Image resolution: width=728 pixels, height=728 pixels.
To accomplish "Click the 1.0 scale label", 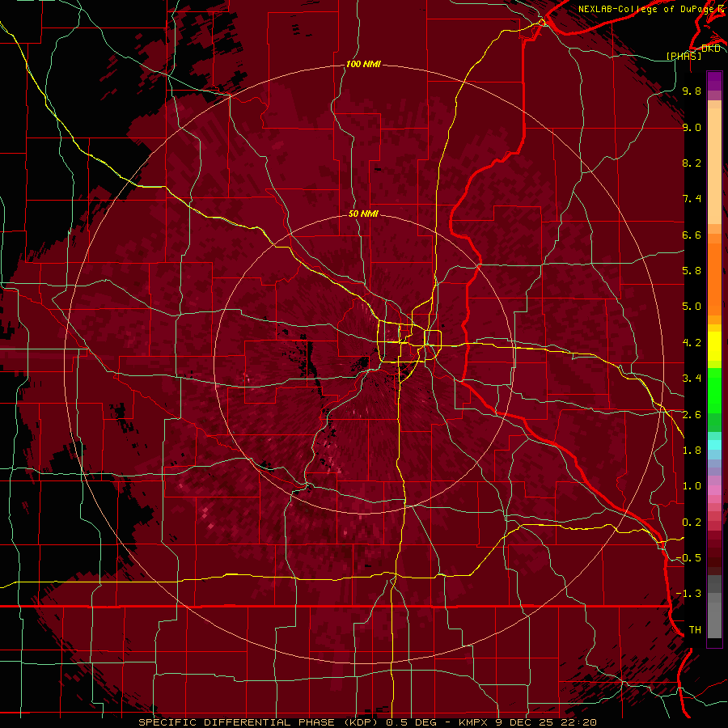I will 692,486.
